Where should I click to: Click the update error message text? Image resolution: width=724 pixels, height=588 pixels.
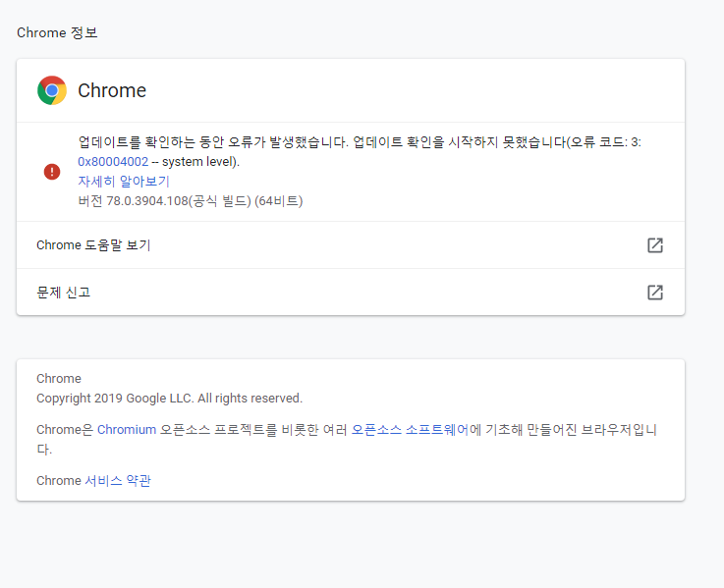(x=360, y=142)
